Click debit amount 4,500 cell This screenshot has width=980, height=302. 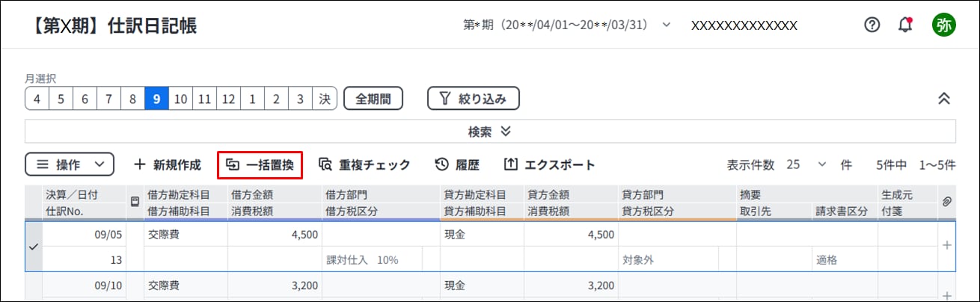click(275, 234)
